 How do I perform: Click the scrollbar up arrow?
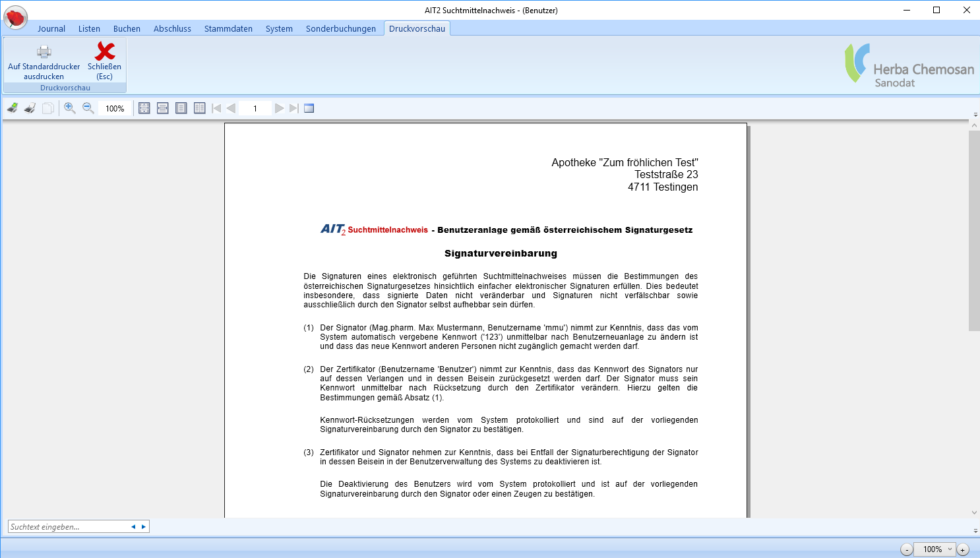point(974,125)
